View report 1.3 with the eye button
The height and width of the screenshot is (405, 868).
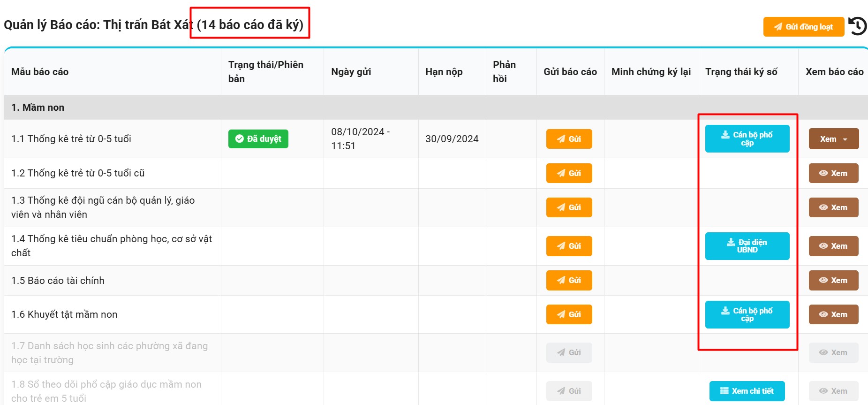tap(833, 207)
